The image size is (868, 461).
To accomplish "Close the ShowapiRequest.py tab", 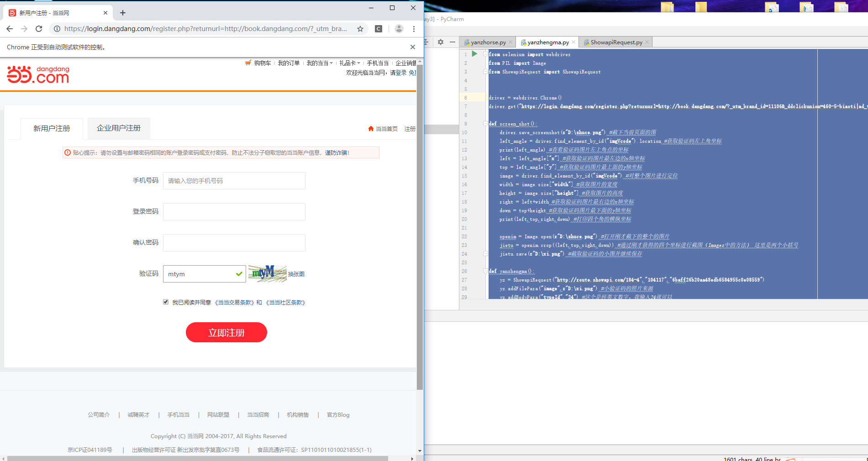I will coord(647,42).
